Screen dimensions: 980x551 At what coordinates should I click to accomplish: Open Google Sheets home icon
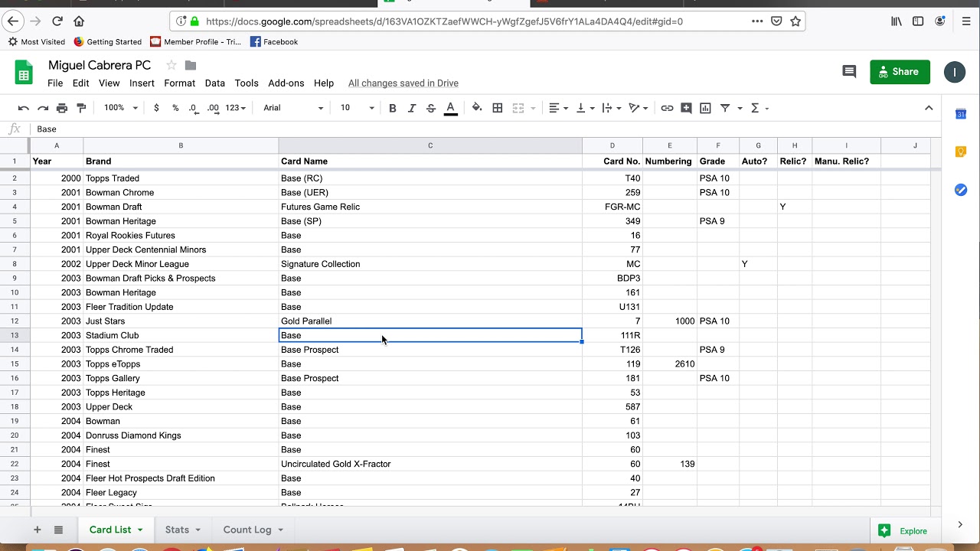24,73
